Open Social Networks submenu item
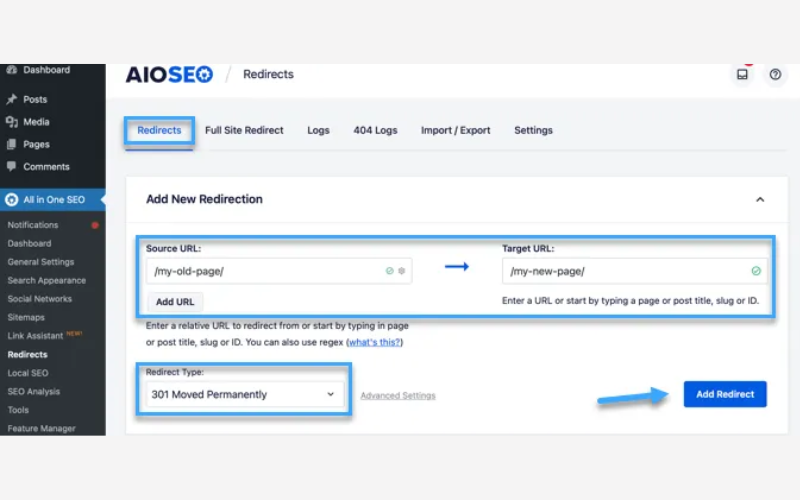 coord(39,299)
